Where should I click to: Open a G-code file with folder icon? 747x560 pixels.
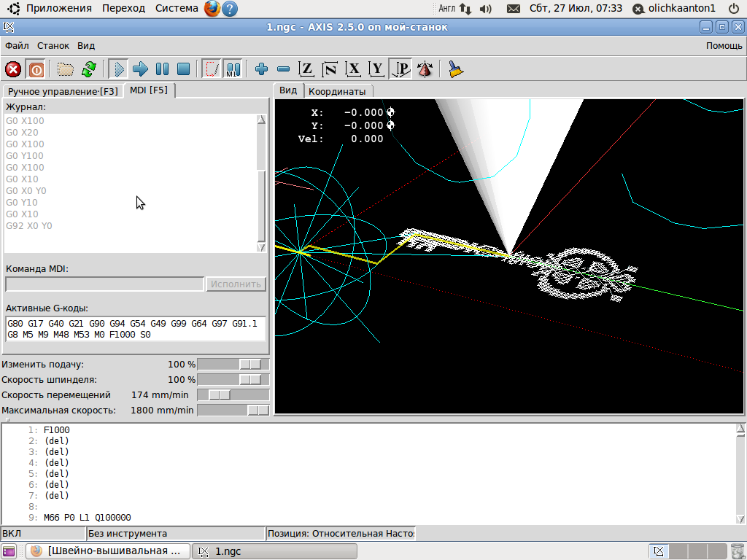tap(65, 69)
